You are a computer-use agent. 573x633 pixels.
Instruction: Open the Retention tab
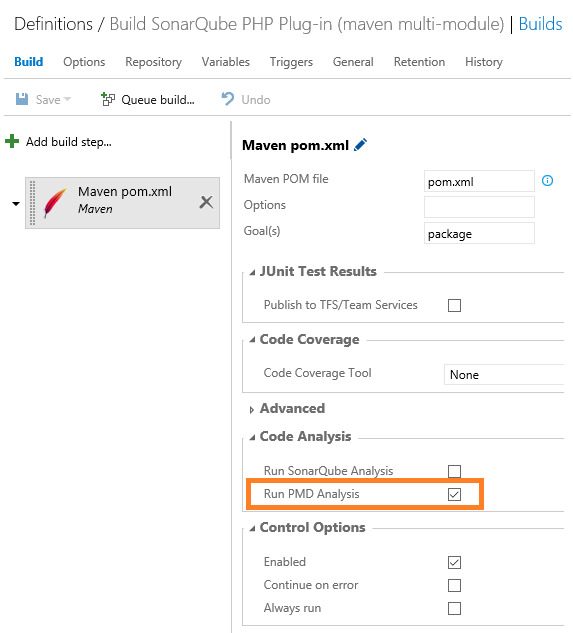click(x=419, y=62)
